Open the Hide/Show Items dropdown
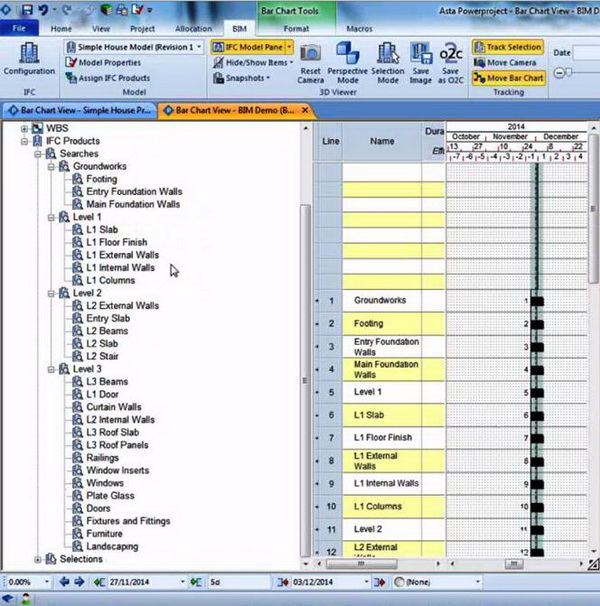600x606 pixels. tap(291, 63)
